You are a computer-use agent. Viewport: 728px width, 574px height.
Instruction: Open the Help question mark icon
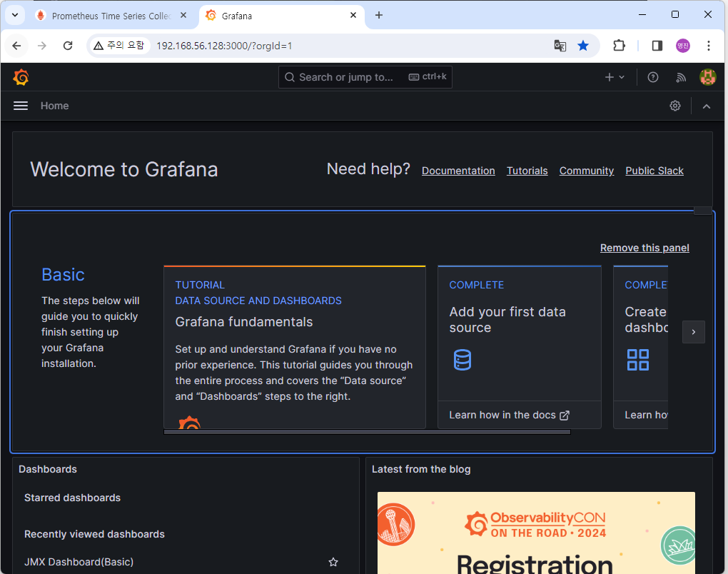click(x=653, y=78)
